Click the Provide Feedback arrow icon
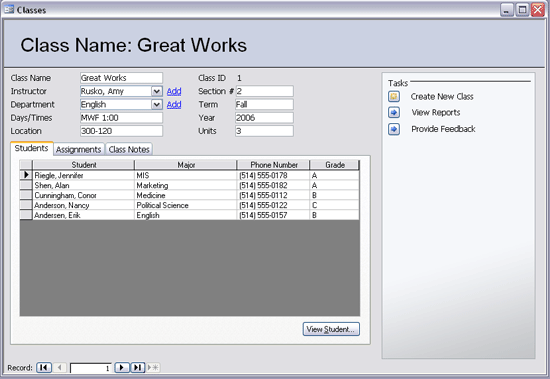The height and width of the screenshot is (379, 550). coord(394,129)
